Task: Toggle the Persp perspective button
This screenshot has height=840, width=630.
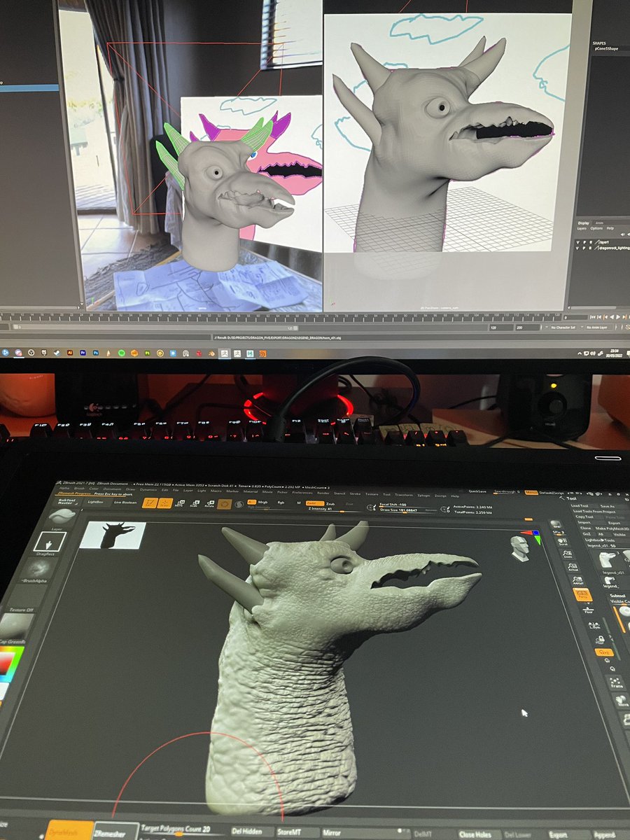Action: coord(582,594)
